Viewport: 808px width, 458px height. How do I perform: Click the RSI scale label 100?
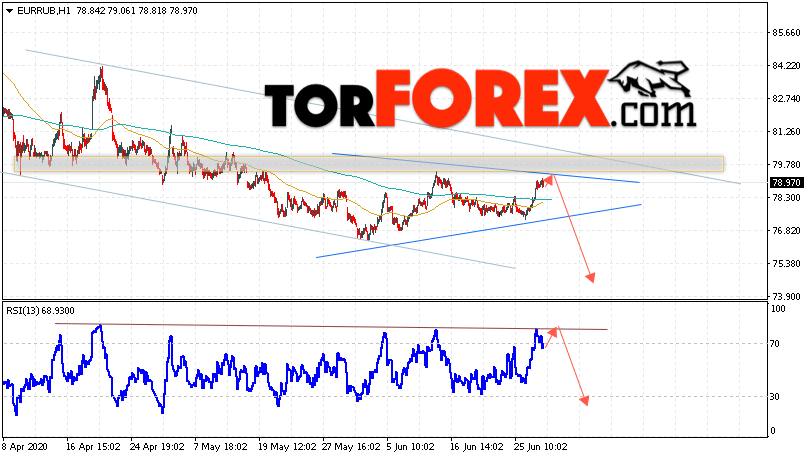[x=778, y=309]
